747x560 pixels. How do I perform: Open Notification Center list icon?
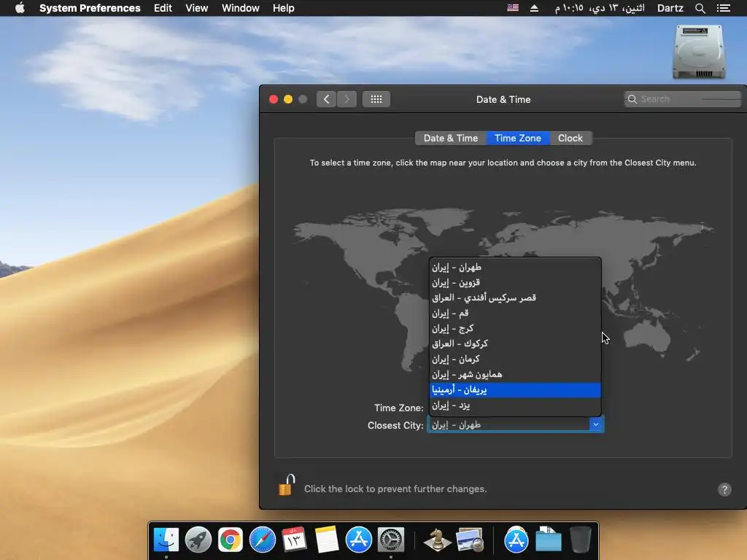pyautogui.click(x=723, y=8)
